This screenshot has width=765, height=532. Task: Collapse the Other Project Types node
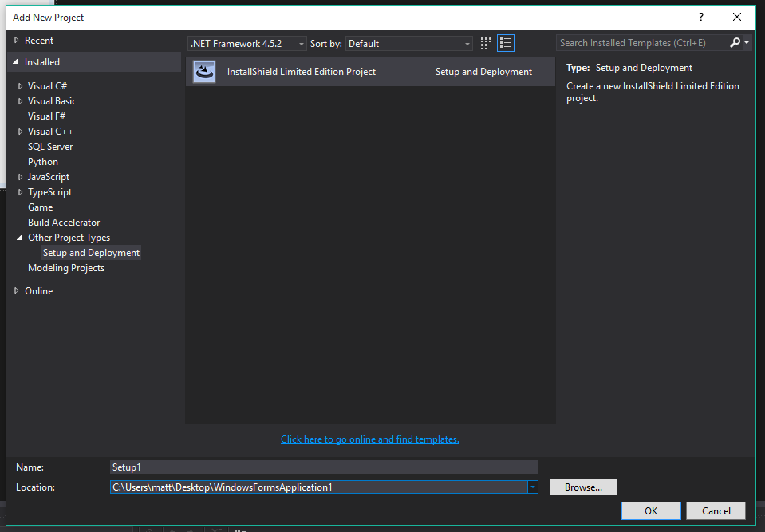[x=19, y=238]
